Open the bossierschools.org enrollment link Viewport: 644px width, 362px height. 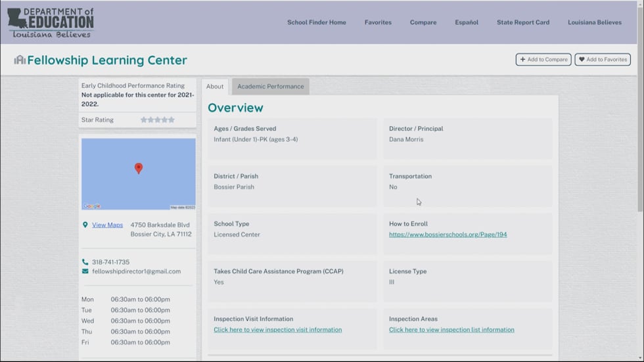448,235
